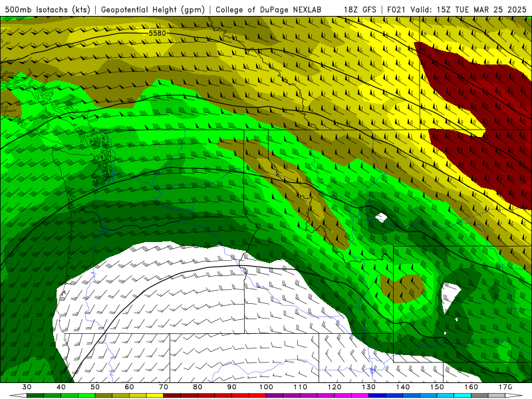Click the '500mb Isotachs (kts)' title text
This screenshot has width=532, height=399.
pyautogui.click(x=47, y=9)
